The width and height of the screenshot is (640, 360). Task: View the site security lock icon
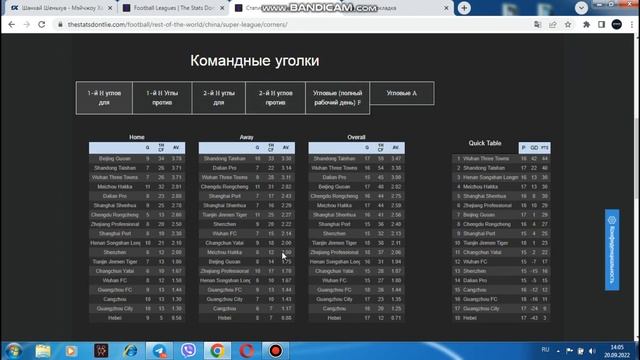[60, 24]
